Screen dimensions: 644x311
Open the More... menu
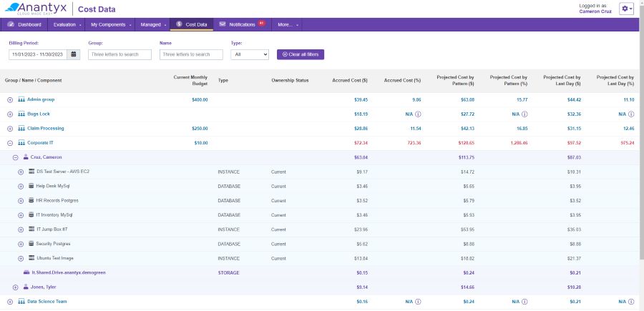coord(287,24)
